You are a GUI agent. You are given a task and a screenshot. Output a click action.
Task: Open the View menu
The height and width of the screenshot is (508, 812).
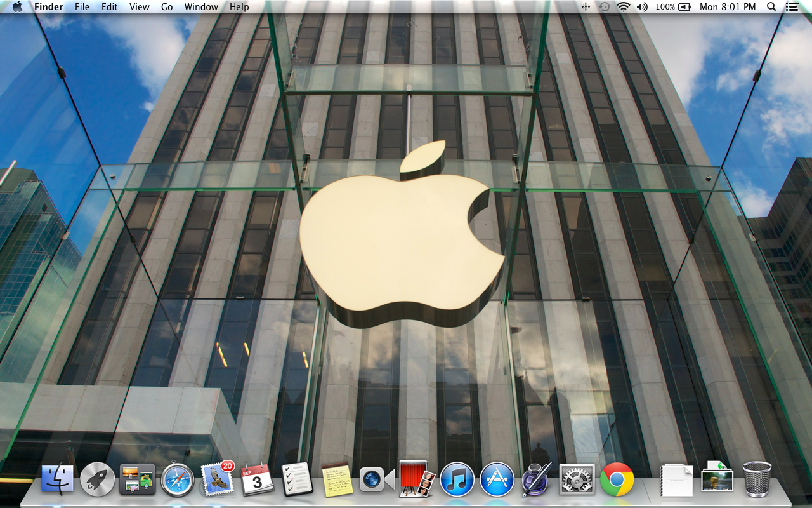140,7
